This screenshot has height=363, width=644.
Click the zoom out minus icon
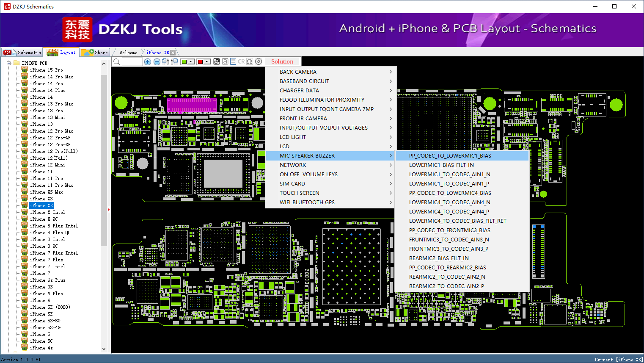(157, 62)
